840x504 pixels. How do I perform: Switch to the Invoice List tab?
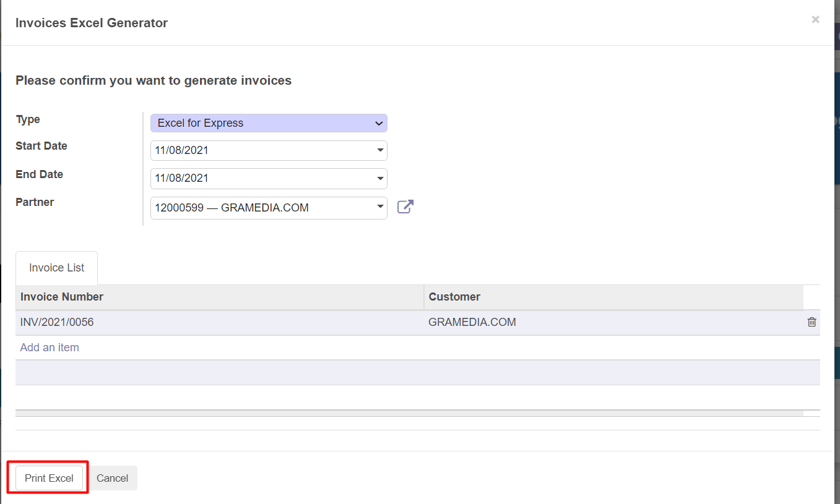coord(56,268)
